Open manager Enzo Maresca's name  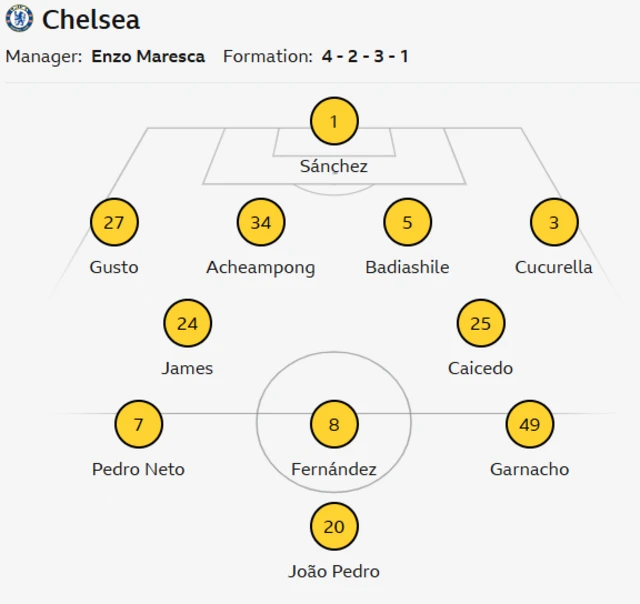click(x=148, y=56)
